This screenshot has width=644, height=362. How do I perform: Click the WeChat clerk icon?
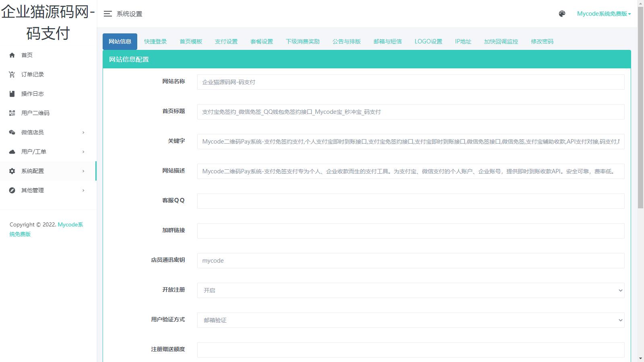12,132
